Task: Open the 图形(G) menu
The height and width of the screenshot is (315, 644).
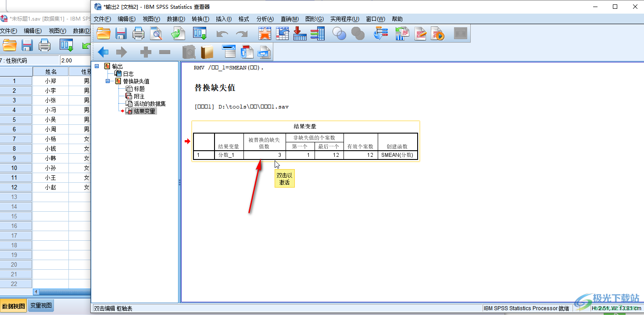Action: click(x=315, y=19)
